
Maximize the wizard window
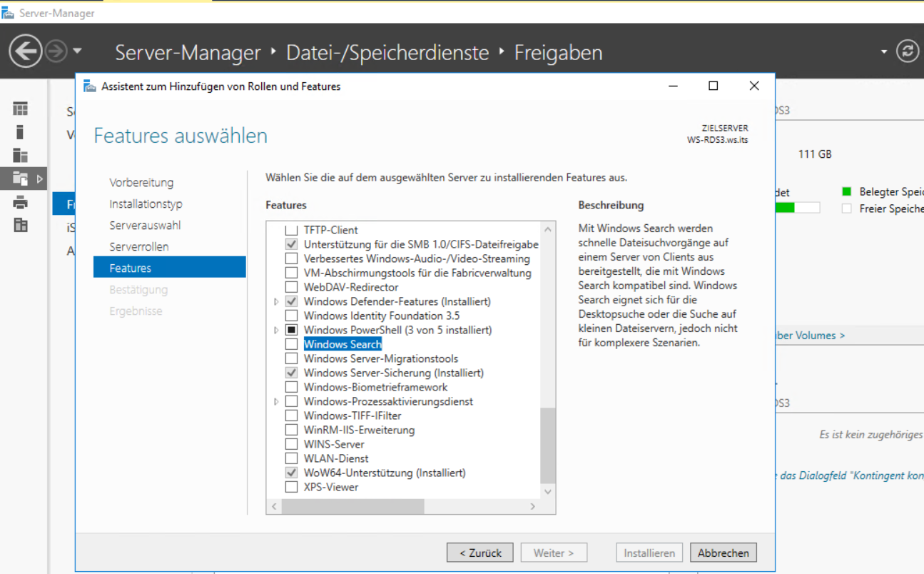pyautogui.click(x=713, y=86)
